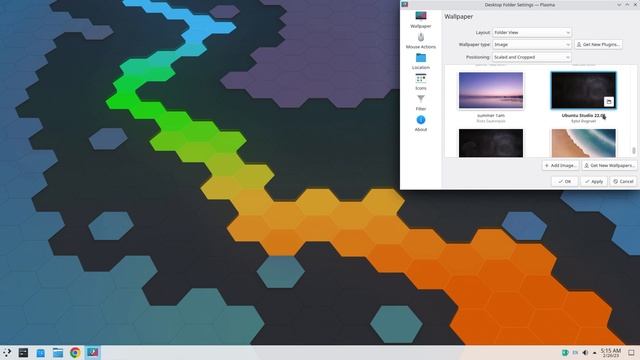Click the Get New Wallpapers button
640x360 pixels.
click(609, 165)
